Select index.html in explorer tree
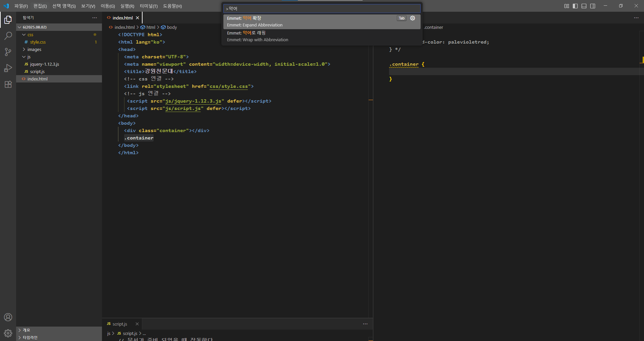The width and height of the screenshot is (644, 341). pyautogui.click(x=59, y=79)
